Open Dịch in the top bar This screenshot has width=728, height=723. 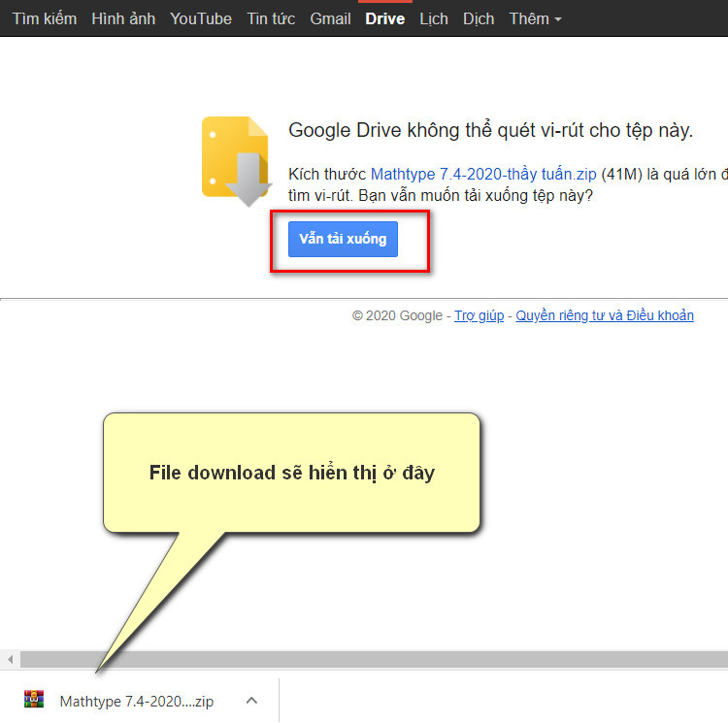point(479,18)
